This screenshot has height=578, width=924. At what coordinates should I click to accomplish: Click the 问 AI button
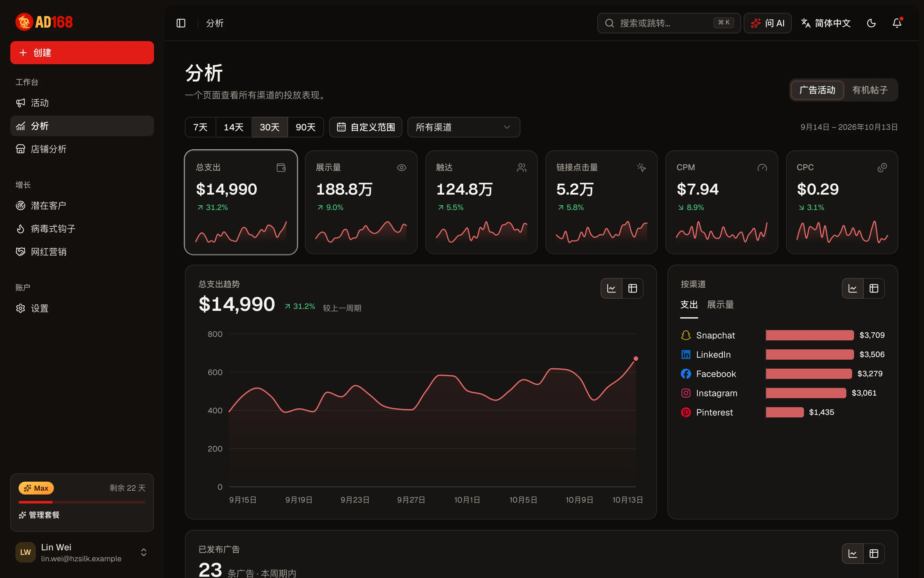click(767, 23)
